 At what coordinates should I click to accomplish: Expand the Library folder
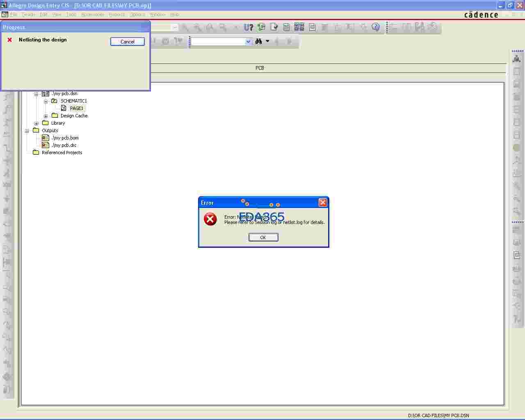click(x=36, y=123)
